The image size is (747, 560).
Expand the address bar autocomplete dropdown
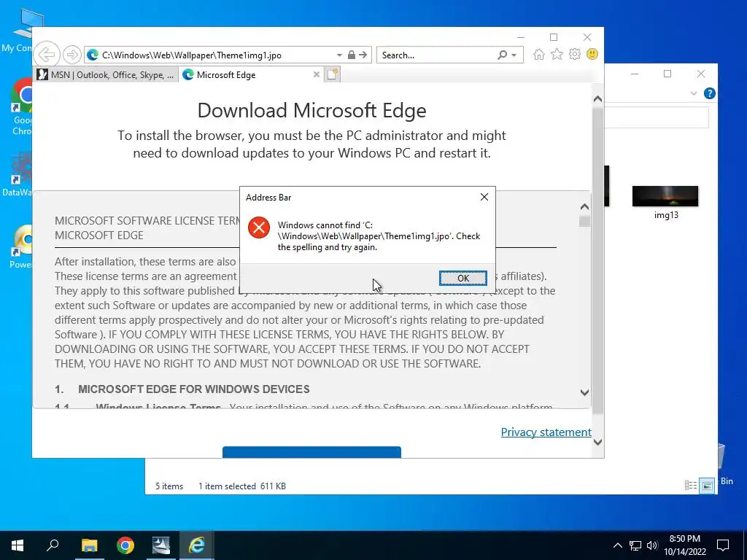[339, 55]
